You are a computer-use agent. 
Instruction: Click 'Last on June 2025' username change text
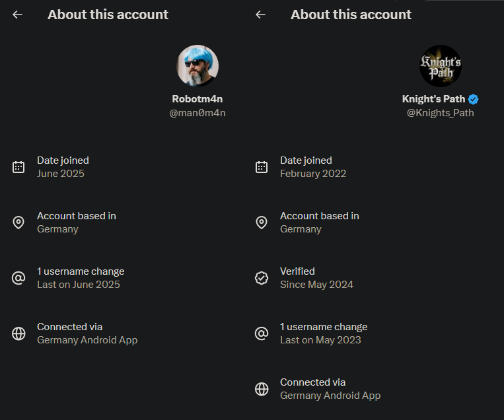(79, 285)
